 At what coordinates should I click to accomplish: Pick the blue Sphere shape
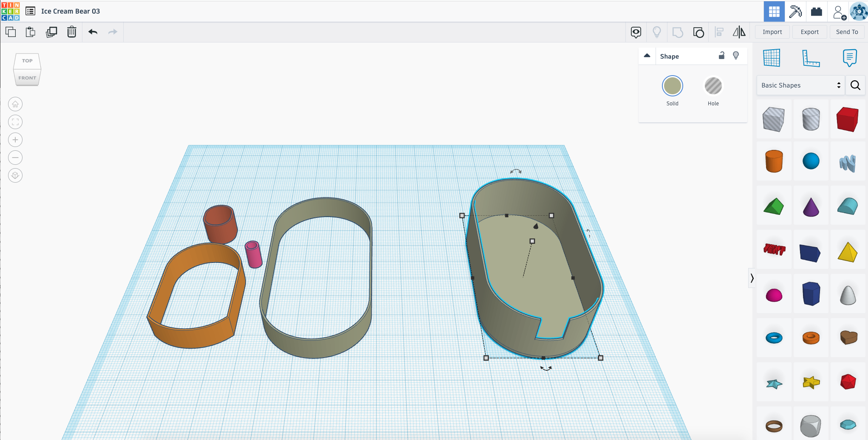click(811, 161)
